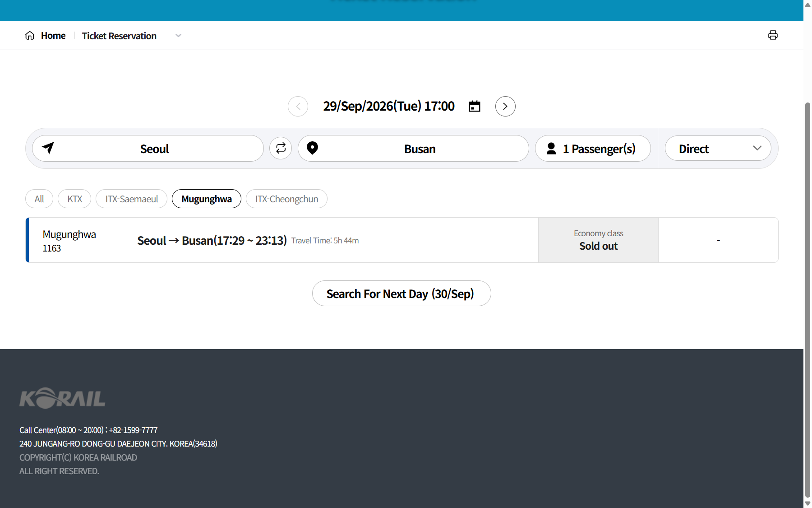Image resolution: width=812 pixels, height=508 pixels.
Task: Print the page with printer icon
Action: [773, 35]
